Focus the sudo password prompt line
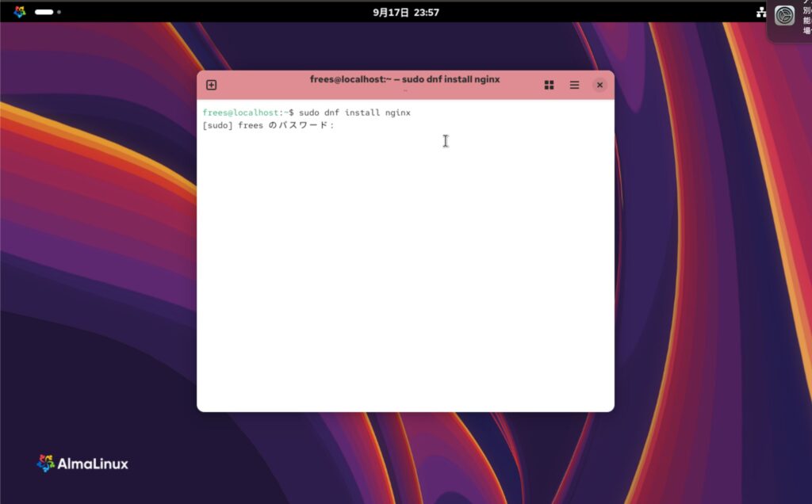 click(x=268, y=125)
